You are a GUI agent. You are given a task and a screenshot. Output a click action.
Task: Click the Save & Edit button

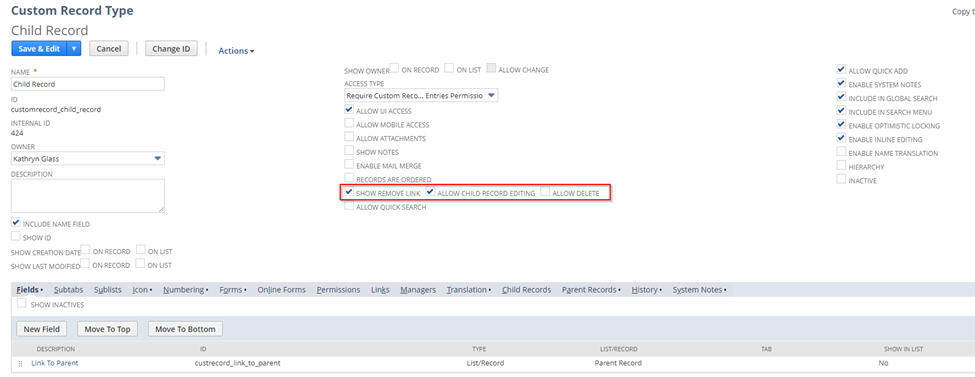tap(39, 49)
